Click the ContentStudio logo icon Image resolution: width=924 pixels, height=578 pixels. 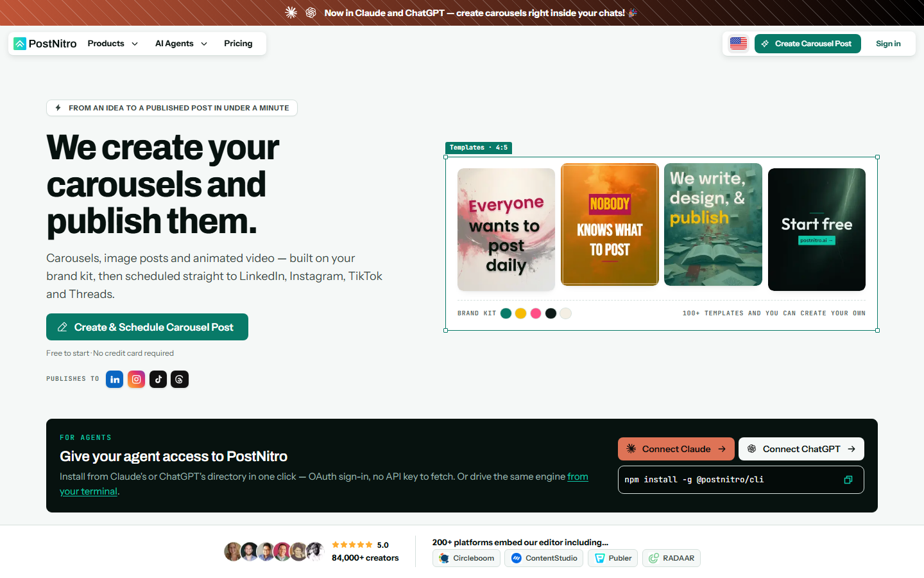517,558
